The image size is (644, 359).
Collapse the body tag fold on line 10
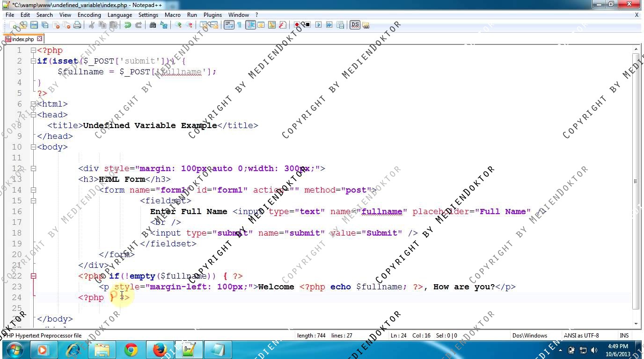click(33, 147)
